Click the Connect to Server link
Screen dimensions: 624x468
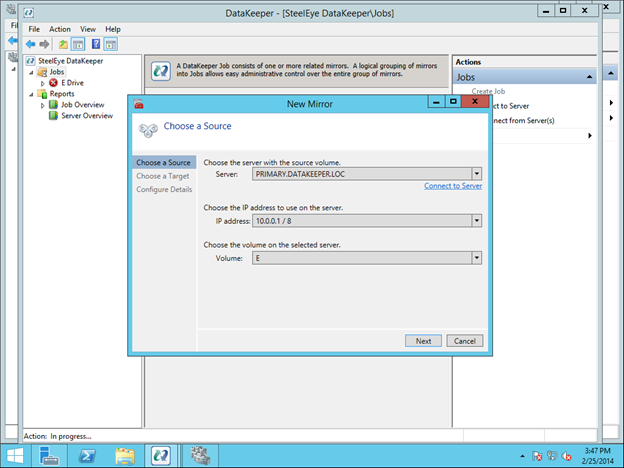[x=452, y=186]
